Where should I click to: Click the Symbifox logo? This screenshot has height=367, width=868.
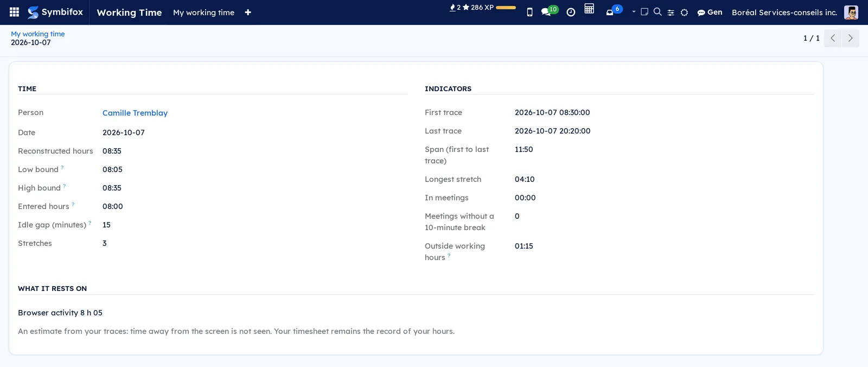pos(55,12)
